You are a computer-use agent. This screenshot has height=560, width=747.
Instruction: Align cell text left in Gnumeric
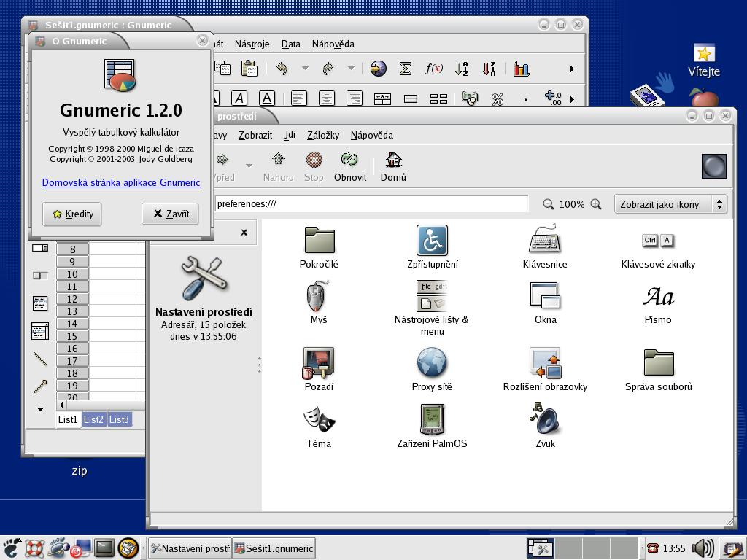[298, 98]
